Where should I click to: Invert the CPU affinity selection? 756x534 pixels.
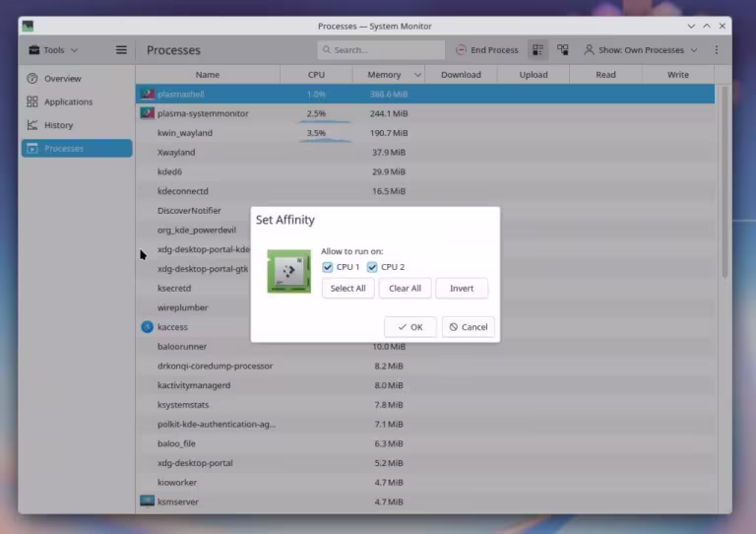click(462, 288)
